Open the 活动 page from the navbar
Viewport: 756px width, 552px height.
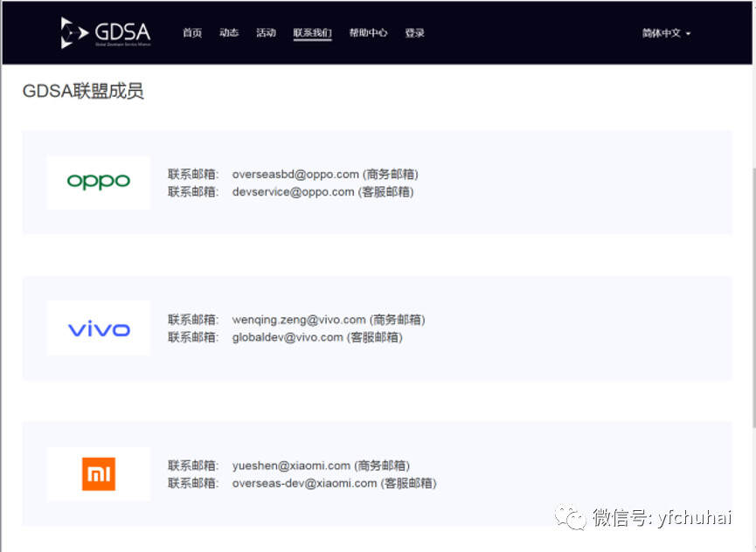click(x=266, y=32)
